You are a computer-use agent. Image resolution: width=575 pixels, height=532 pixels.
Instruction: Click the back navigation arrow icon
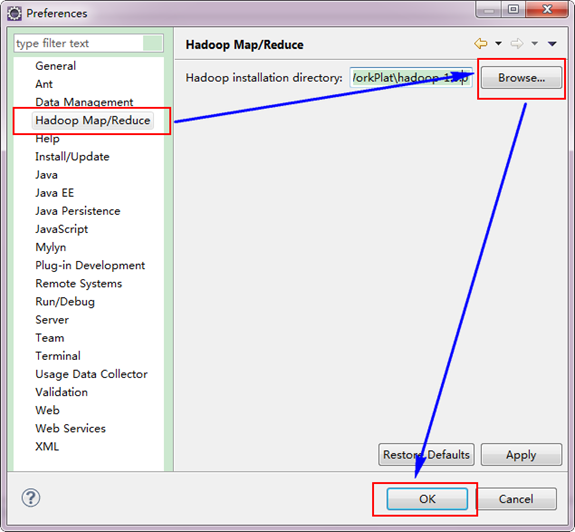click(481, 44)
